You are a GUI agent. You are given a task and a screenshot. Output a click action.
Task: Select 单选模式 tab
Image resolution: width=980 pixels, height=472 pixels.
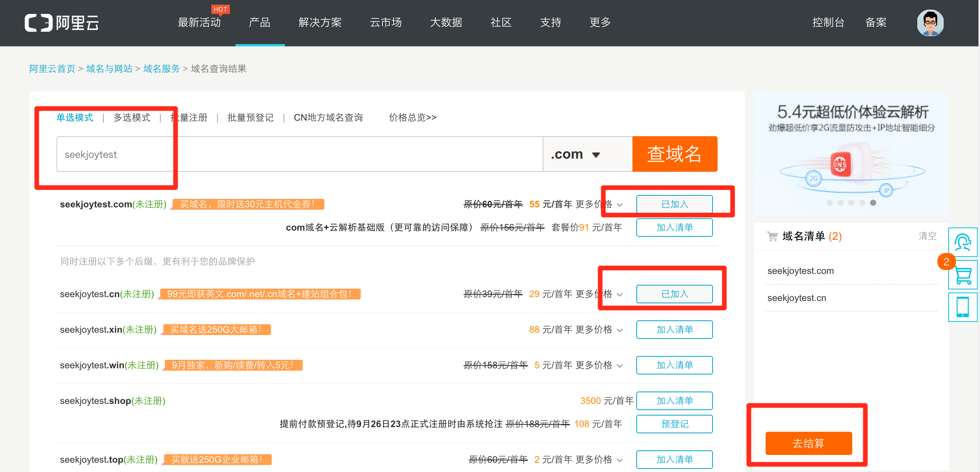[75, 118]
